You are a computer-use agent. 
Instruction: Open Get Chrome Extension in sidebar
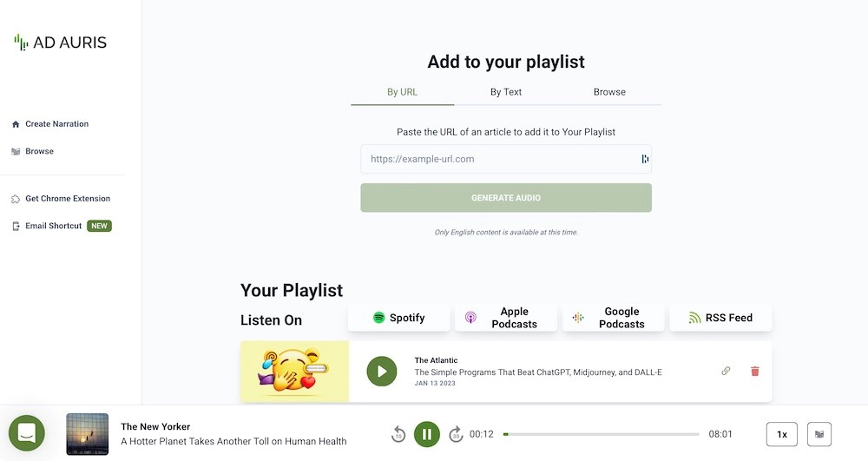(x=67, y=199)
